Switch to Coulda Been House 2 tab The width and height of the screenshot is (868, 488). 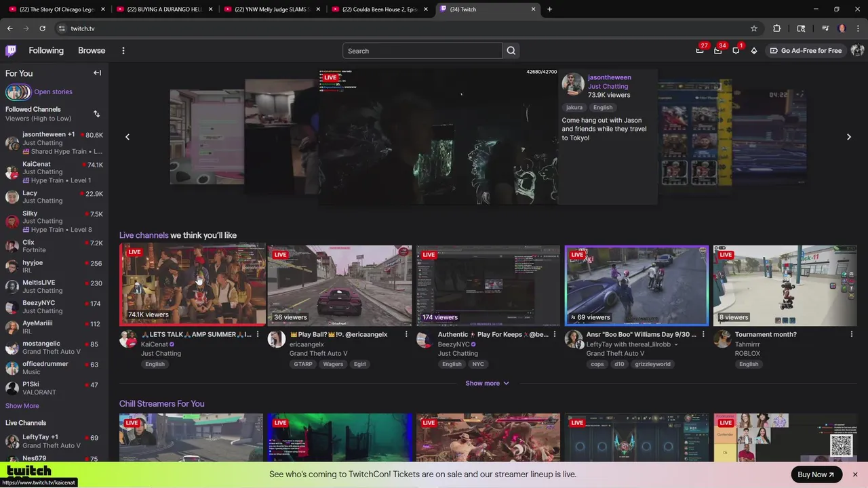click(x=380, y=9)
